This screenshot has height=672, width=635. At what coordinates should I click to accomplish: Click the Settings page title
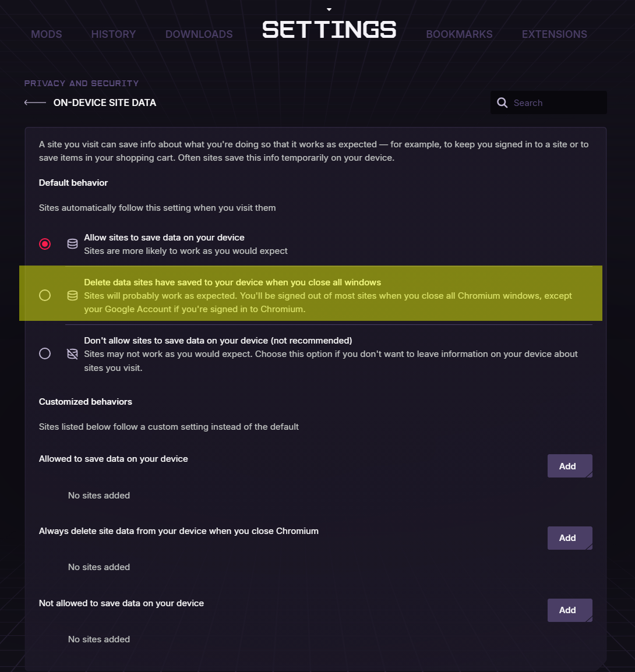click(x=329, y=30)
